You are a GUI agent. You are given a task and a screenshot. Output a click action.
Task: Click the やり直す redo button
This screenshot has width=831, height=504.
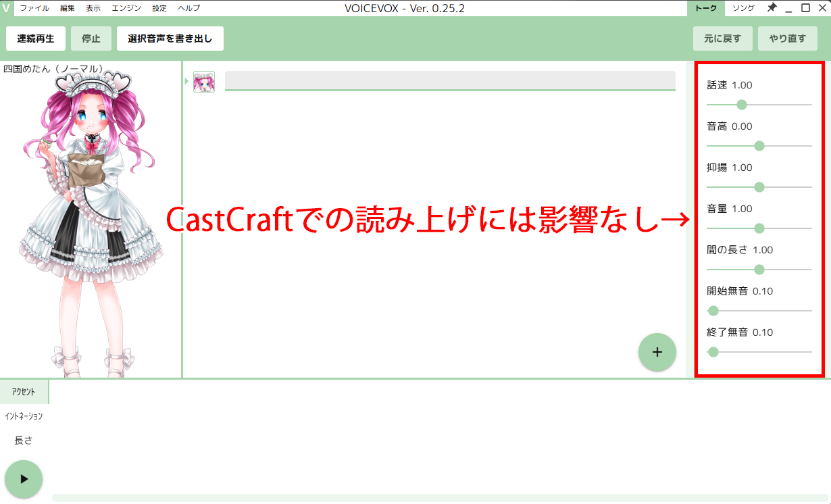coord(788,39)
